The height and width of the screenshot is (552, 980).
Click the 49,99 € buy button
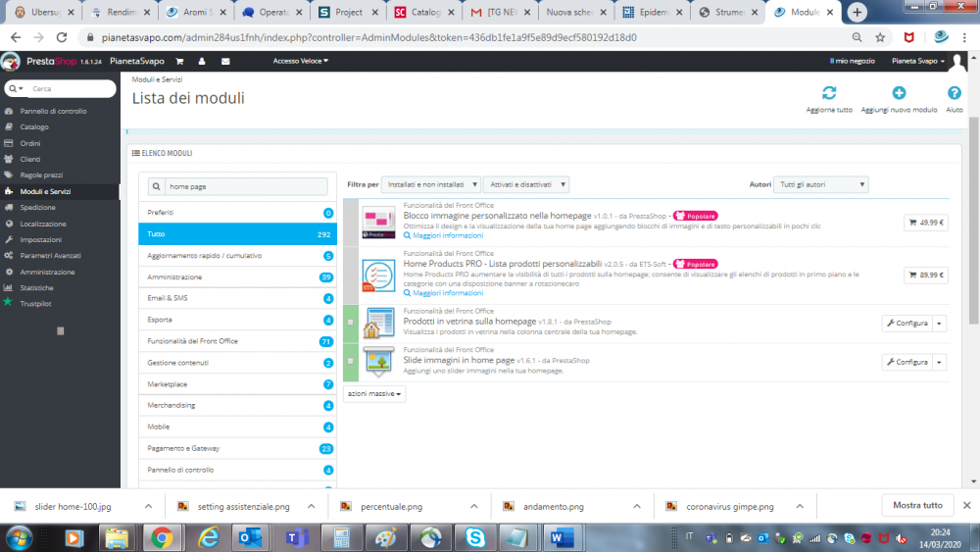926,223
